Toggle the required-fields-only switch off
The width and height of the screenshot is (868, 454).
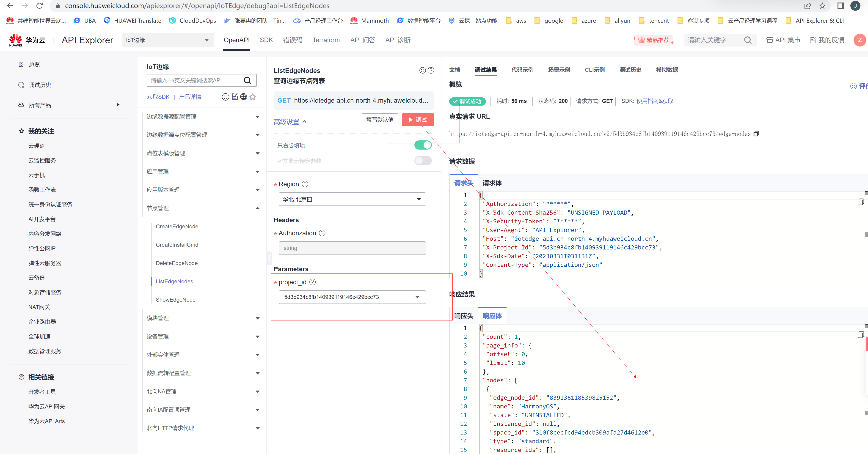(x=423, y=145)
